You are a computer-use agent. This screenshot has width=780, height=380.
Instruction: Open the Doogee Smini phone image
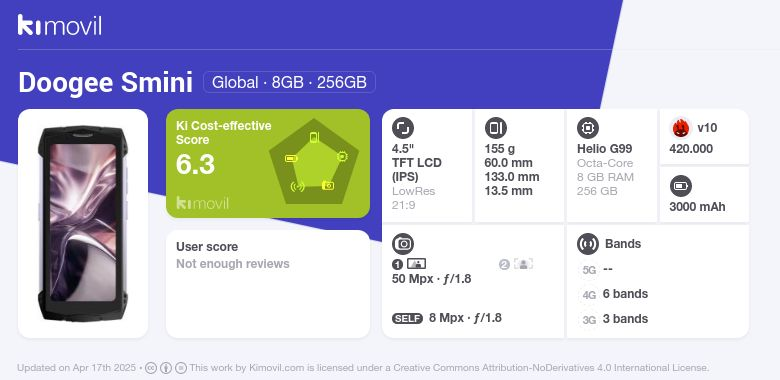click(83, 223)
